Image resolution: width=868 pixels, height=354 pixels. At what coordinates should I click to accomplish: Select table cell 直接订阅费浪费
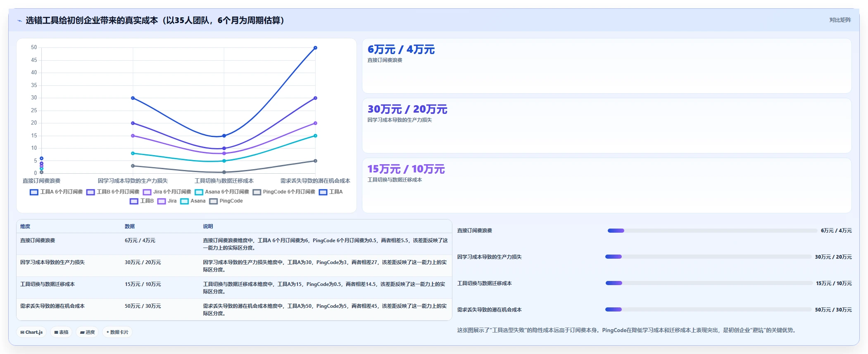coord(38,241)
